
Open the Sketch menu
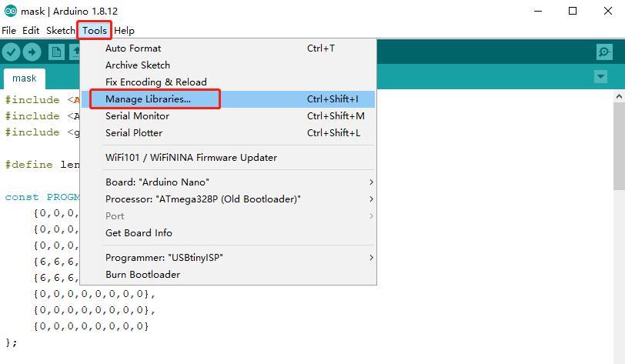pos(61,31)
